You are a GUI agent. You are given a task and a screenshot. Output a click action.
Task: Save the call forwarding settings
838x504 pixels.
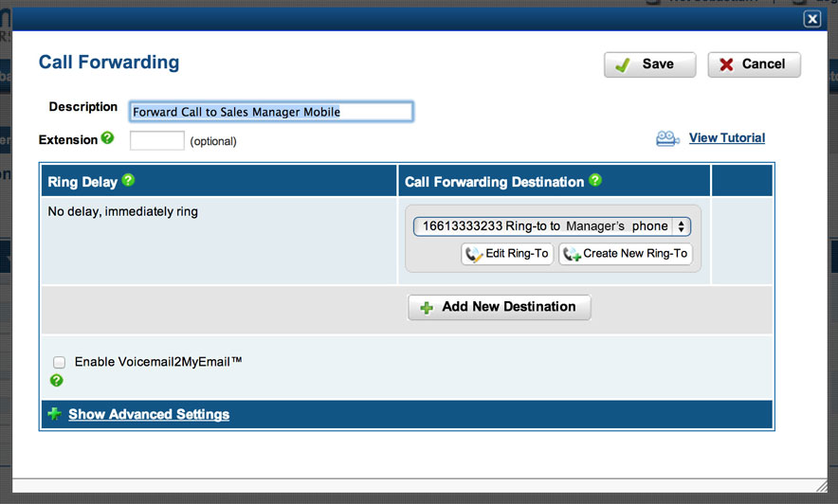click(649, 64)
